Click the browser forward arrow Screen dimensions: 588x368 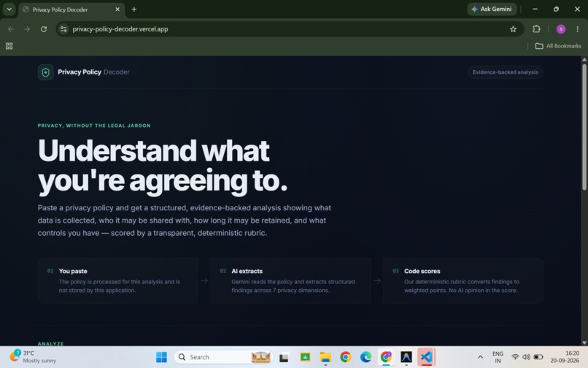coord(27,29)
